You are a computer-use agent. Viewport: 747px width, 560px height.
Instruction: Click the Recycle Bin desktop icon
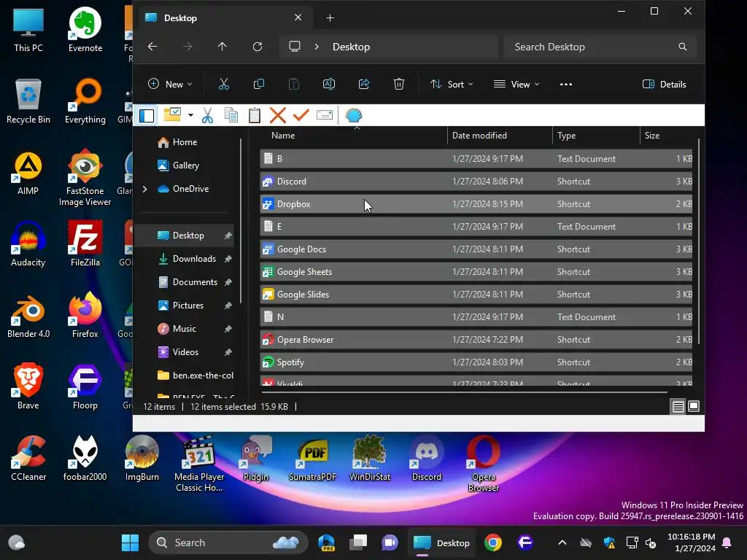[x=28, y=101]
